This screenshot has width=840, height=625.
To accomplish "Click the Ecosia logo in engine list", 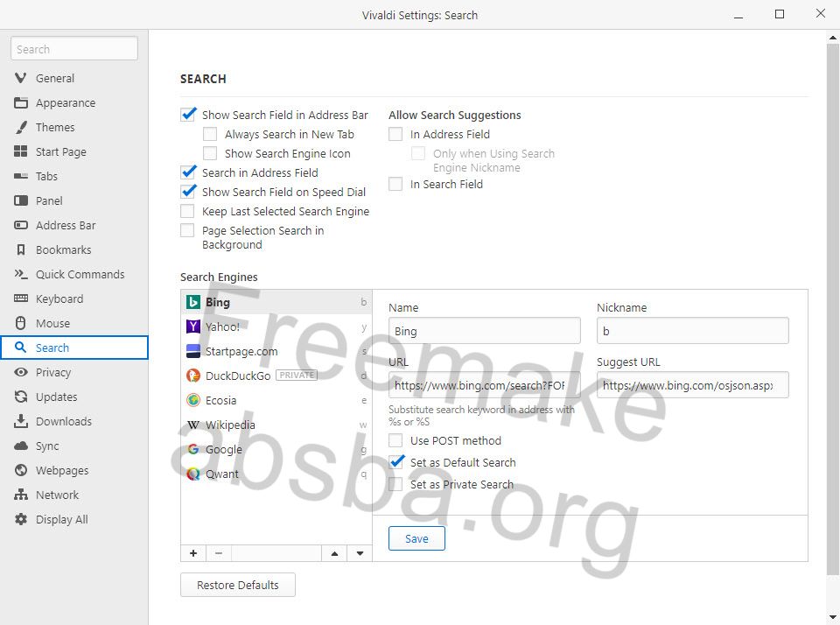I will [192, 400].
